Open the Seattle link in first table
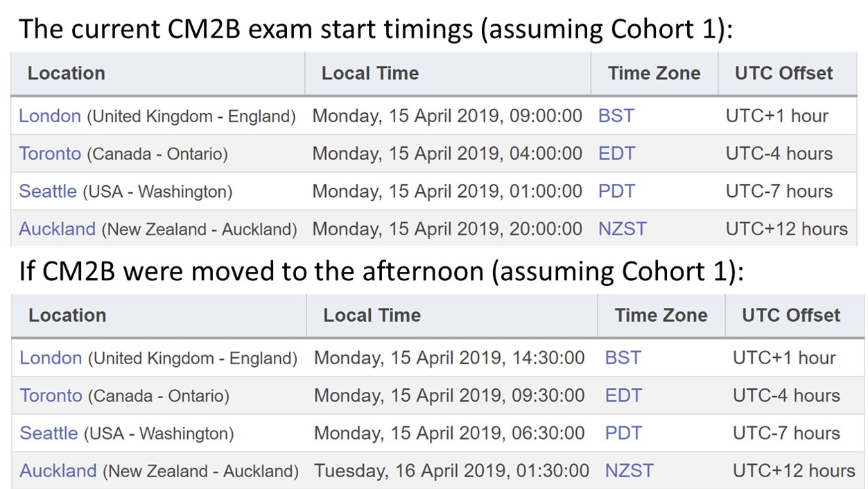868x489 pixels. click(48, 191)
